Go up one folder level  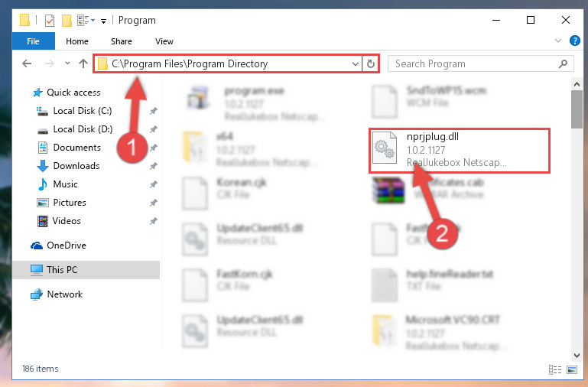[x=83, y=63]
